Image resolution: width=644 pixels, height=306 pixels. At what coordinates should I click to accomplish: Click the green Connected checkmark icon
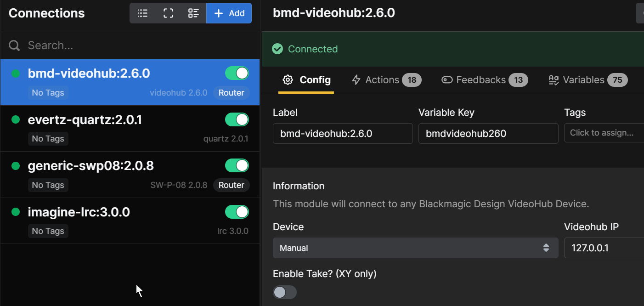(x=277, y=49)
